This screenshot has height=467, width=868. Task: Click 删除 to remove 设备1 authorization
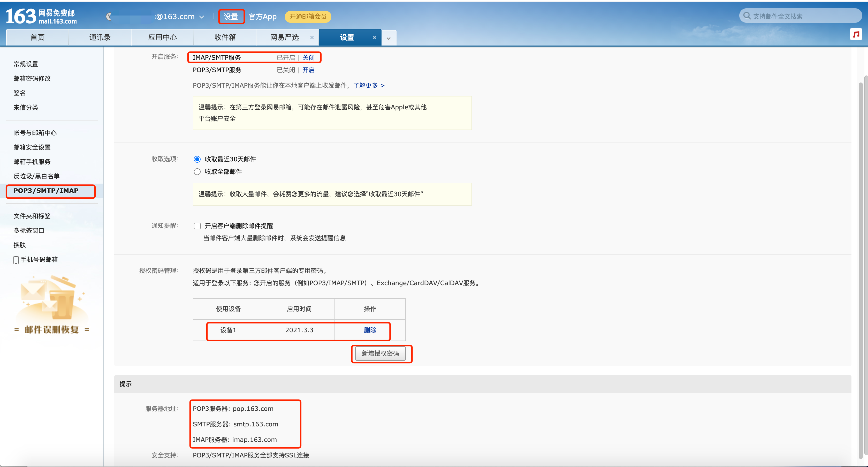pos(370,330)
